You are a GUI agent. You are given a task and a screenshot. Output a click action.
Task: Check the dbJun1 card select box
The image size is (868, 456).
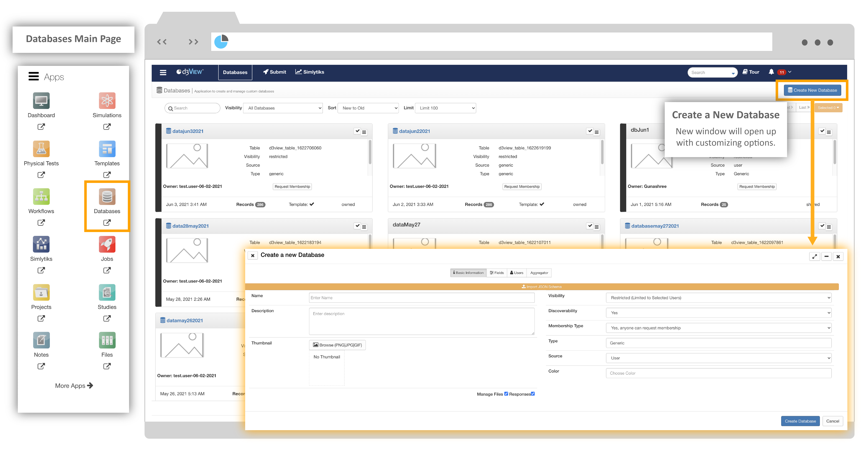822,131
